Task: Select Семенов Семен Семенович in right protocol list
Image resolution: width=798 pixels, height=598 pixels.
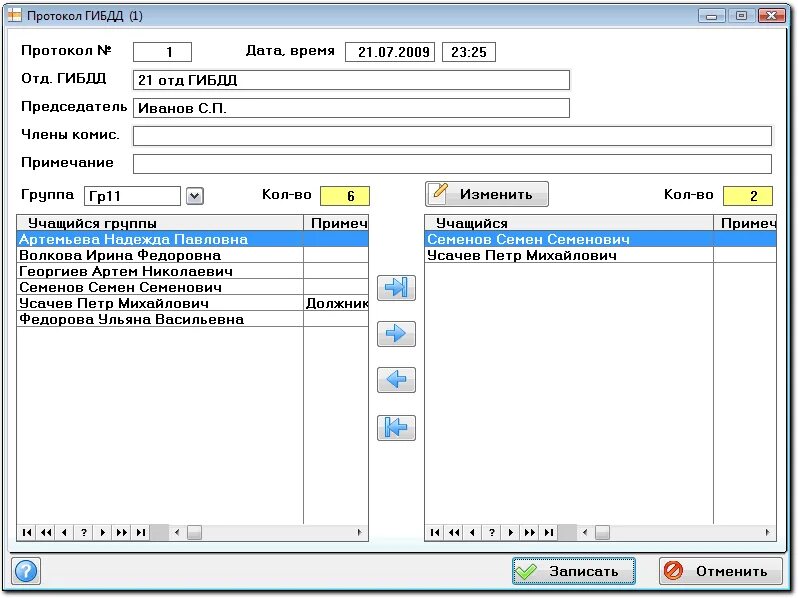Action: click(601, 239)
